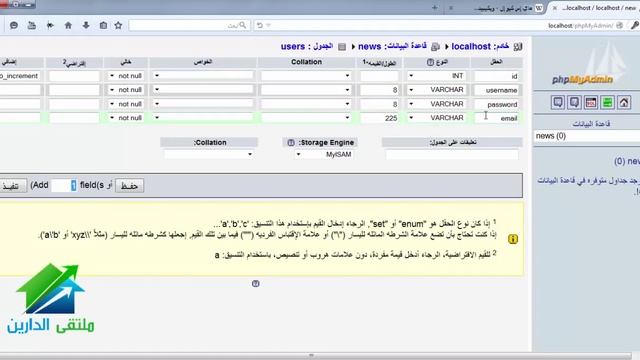640x360 pixels.
Task: Open the news (0) database selector in the sidebar
Action: [x=588, y=136]
